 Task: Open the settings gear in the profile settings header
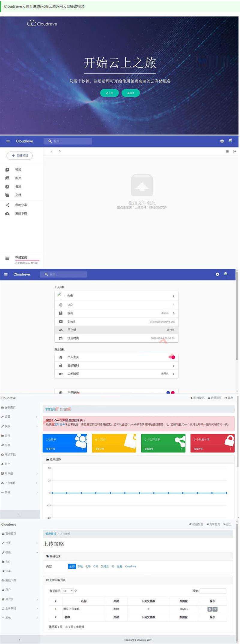(217, 274)
